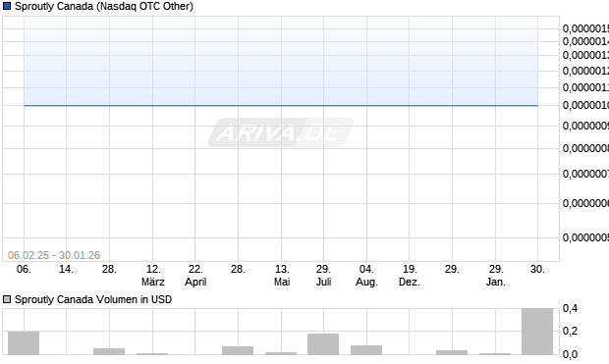Click the volume bar for 04. Aug.
This screenshot has width=609, height=364.
pyautogui.click(x=366, y=350)
